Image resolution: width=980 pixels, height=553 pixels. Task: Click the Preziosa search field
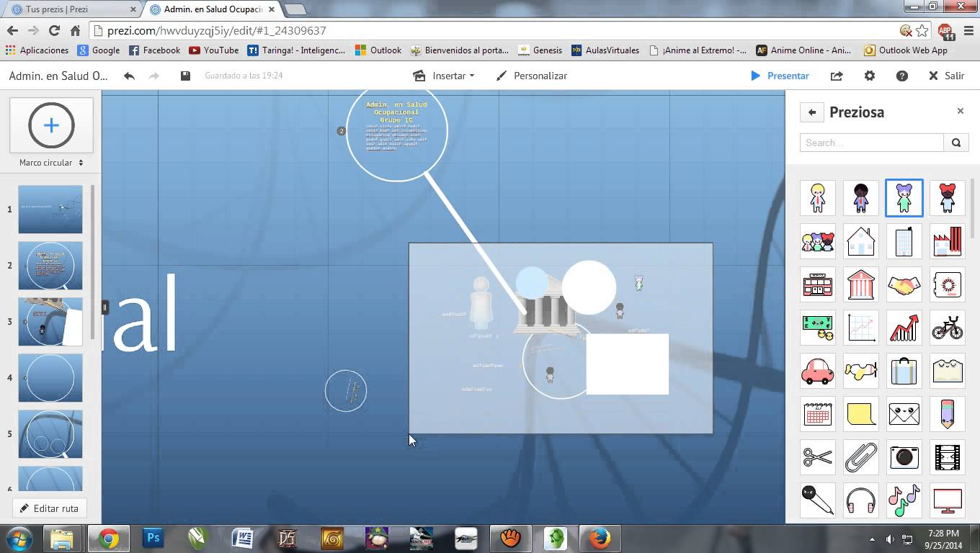872,143
